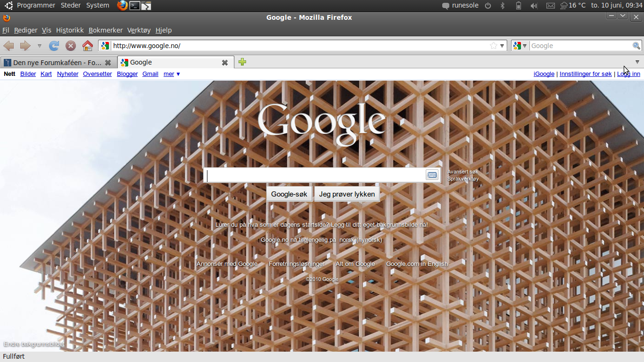This screenshot has height=362, width=644.
Task: Open the Oversetter link
Action: (98, 74)
